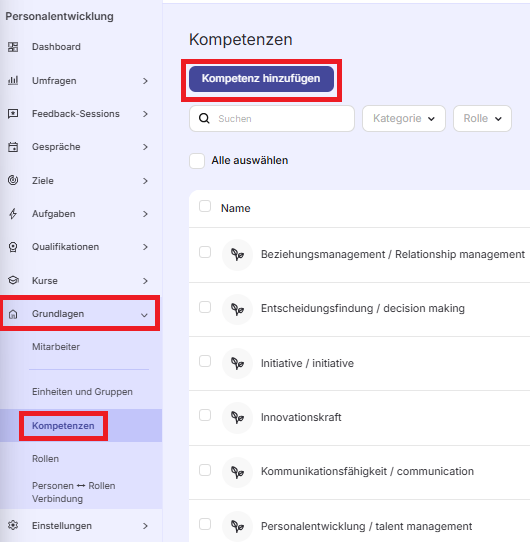Click the Gespräche calendar icon
Screen dimensions: 530x542
13,147
